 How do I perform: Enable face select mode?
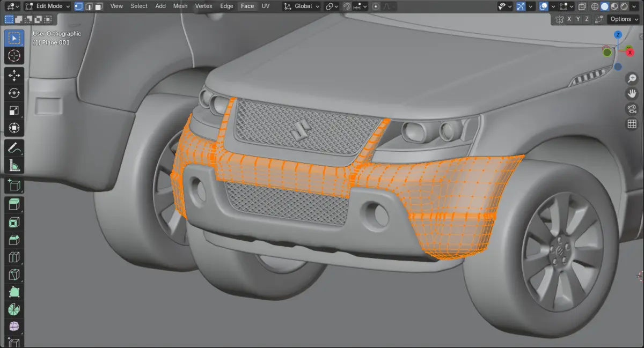pos(99,6)
